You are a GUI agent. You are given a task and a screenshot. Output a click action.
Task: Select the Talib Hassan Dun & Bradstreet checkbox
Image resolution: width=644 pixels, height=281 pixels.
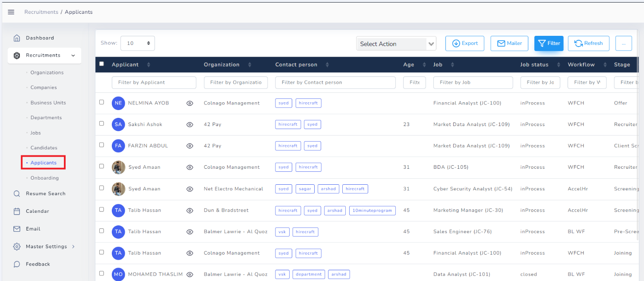[x=102, y=209]
